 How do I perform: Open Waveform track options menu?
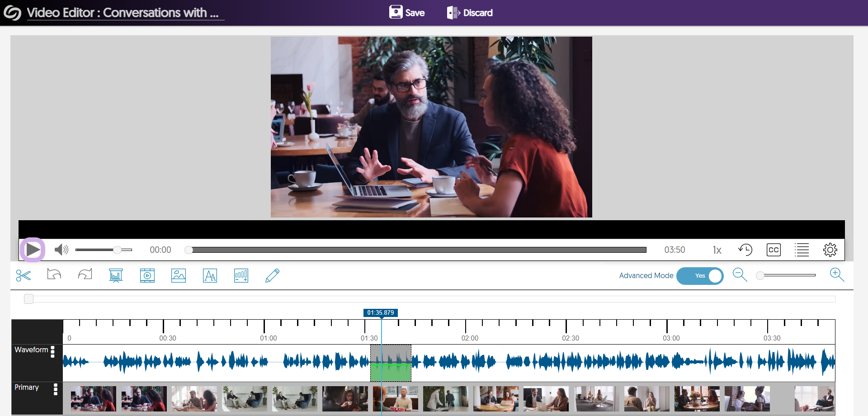click(x=52, y=352)
